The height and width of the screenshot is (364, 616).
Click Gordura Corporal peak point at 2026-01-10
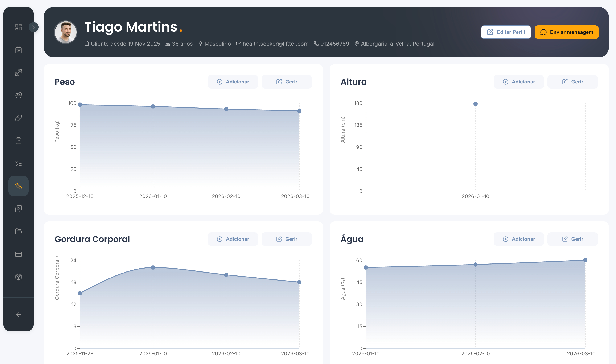153,267
